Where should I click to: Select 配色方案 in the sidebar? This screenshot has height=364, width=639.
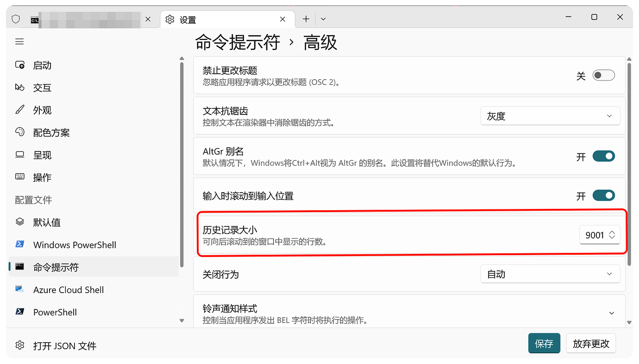[x=94, y=132]
